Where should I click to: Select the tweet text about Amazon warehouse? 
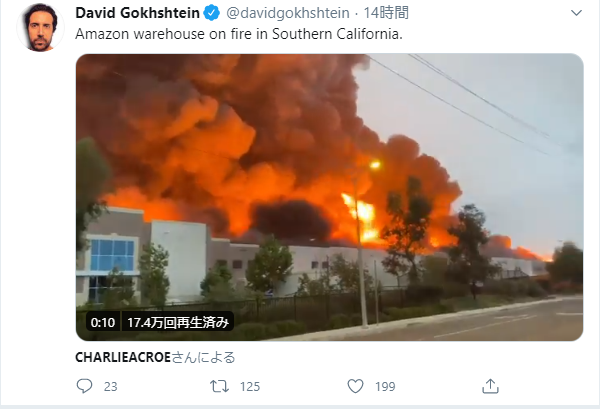239,34
